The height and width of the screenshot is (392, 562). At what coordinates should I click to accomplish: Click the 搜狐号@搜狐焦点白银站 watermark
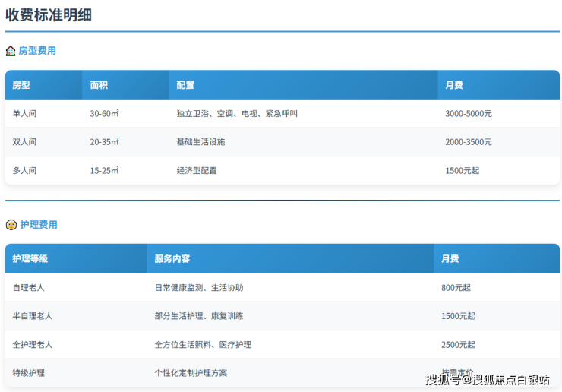[x=488, y=379]
